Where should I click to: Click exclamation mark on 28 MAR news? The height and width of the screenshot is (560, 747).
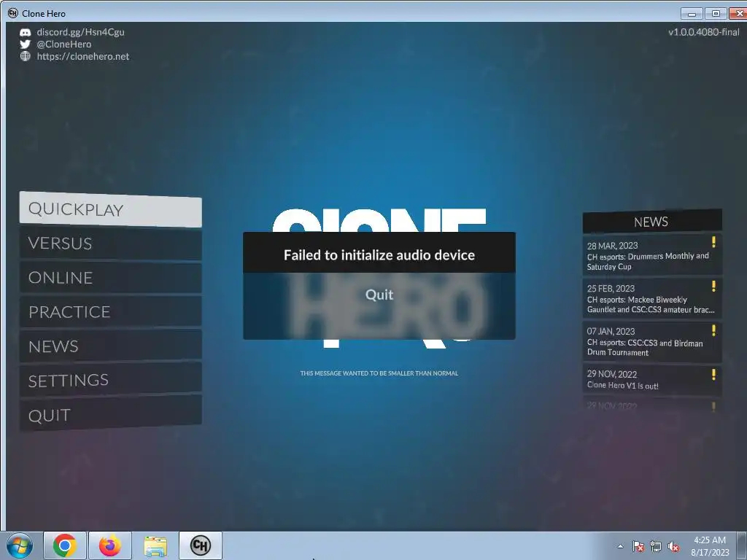(713, 242)
